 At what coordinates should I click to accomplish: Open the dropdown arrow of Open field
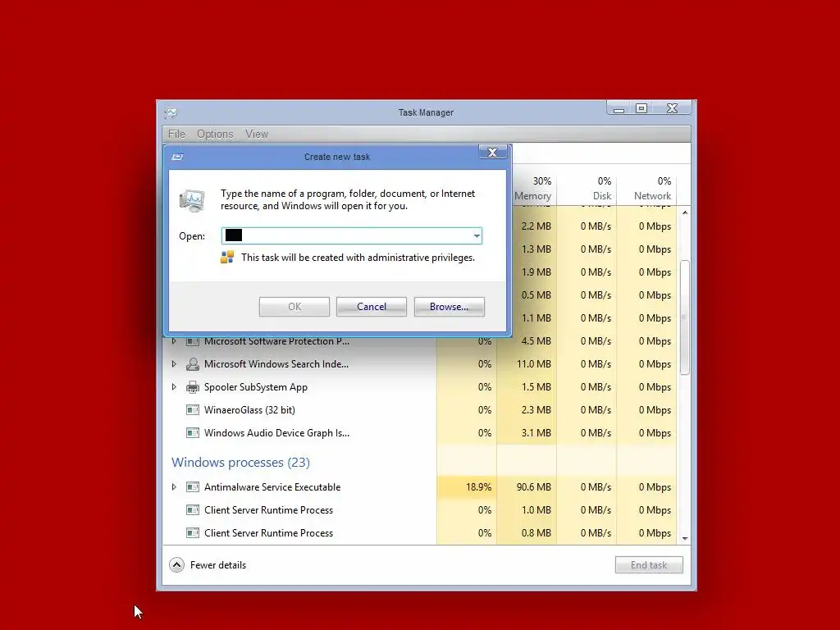click(477, 235)
